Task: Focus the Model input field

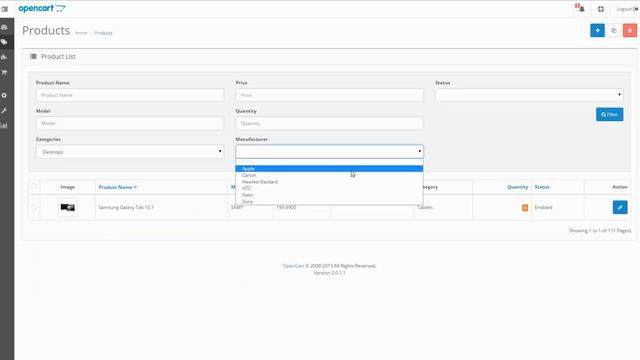Action: [x=130, y=123]
